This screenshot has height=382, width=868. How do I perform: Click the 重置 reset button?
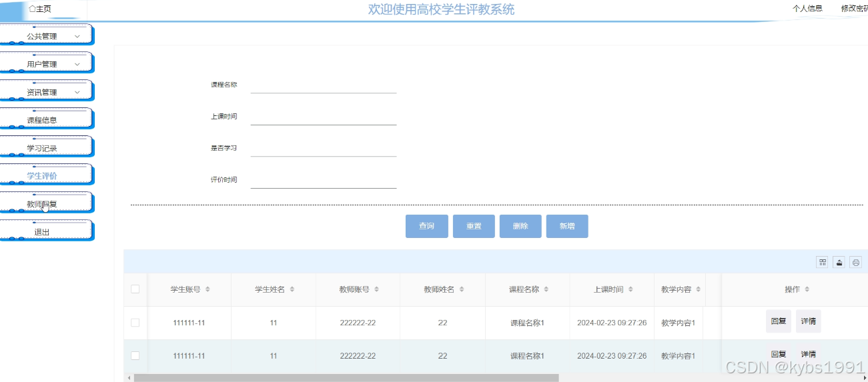(474, 226)
